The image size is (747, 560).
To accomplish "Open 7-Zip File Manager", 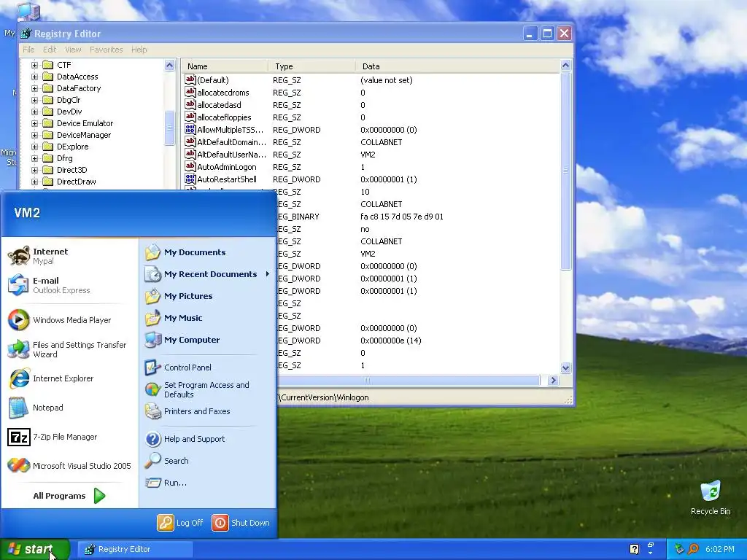I will pyautogui.click(x=53, y=437).
